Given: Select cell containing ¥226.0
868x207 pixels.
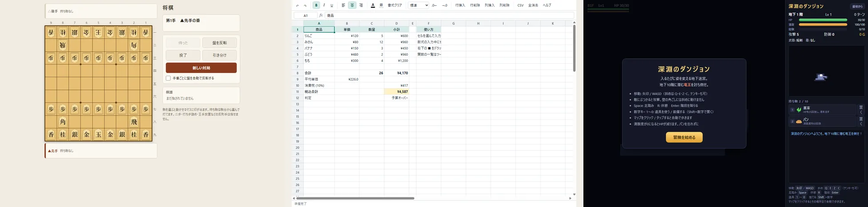Looking at the screenshot, I should coord(347,79).
